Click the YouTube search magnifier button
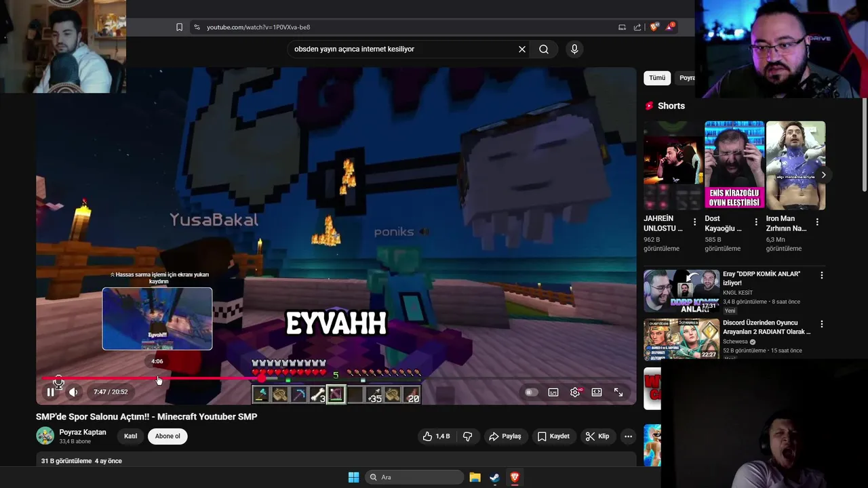This screenshot has width=868, height=488. point(544,49)
